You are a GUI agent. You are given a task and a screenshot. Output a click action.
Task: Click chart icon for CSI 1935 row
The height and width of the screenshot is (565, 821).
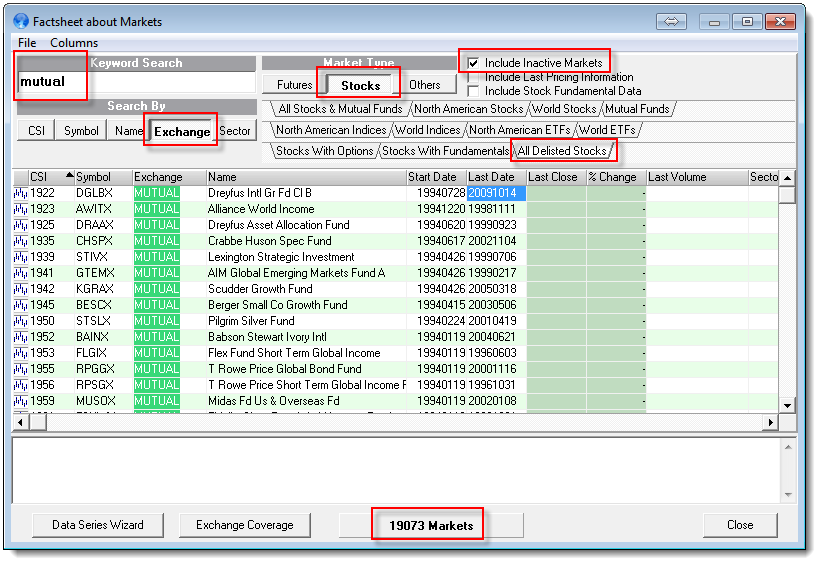(20, 241)
